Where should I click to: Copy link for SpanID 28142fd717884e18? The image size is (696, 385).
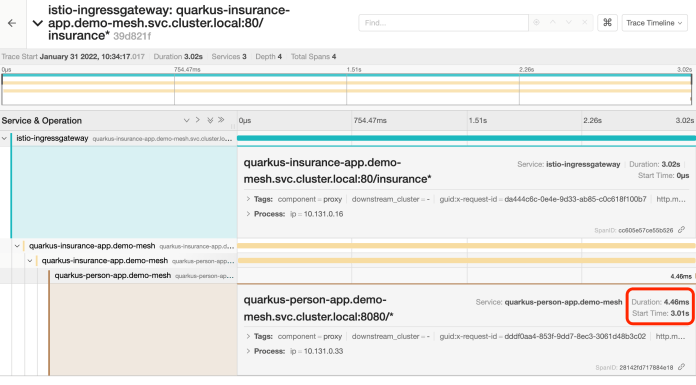681,367
